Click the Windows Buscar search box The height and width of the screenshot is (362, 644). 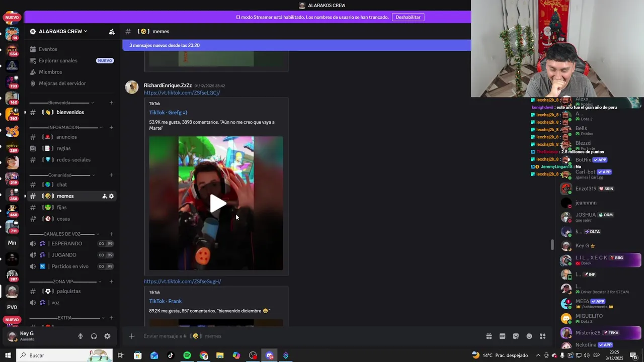64,355
